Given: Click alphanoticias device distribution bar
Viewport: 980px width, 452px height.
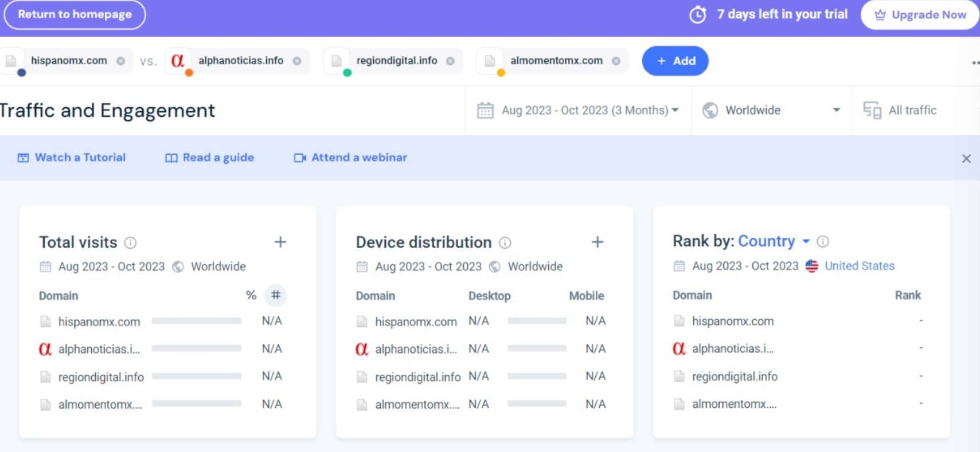Looking at the screenshot, I should [537, 349].
